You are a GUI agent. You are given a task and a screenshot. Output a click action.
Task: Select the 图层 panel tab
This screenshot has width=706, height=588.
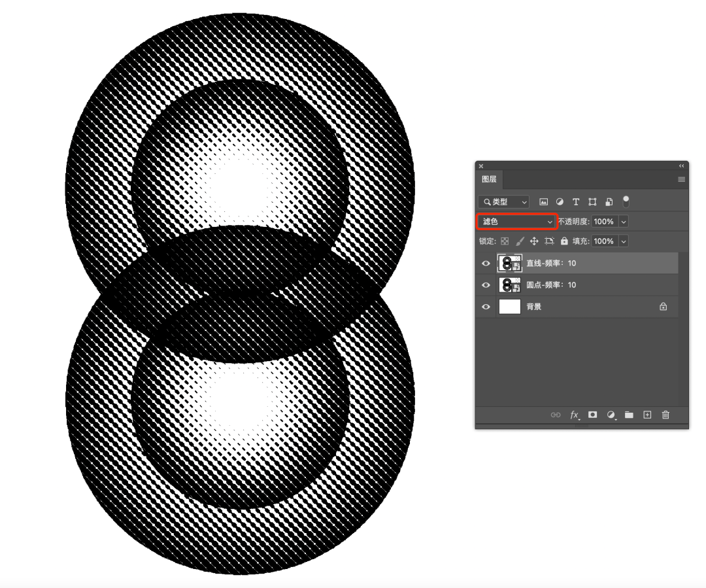click(x=489, y=179)
